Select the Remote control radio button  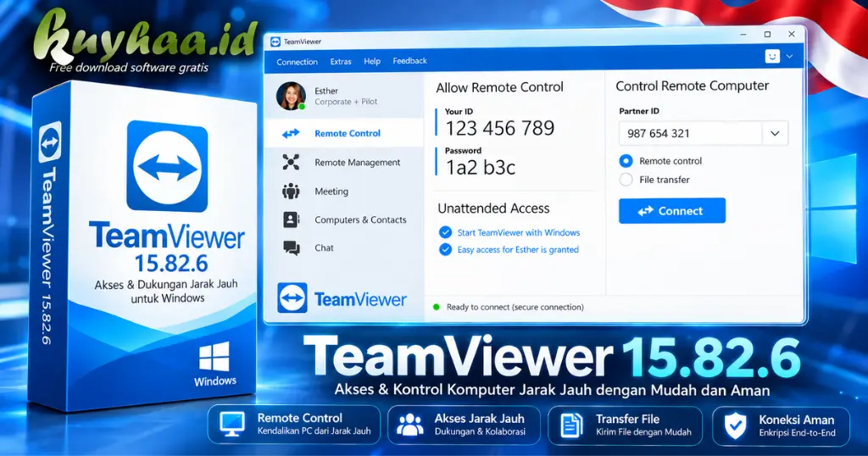pyautogui.click(x=626, y=161)
